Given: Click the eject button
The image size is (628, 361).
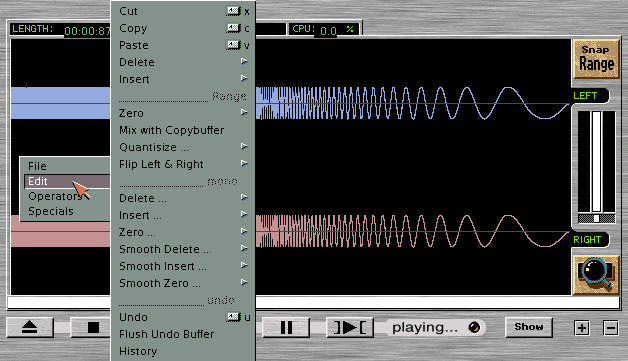Looking at the screenshot, I should coord(30,327).
